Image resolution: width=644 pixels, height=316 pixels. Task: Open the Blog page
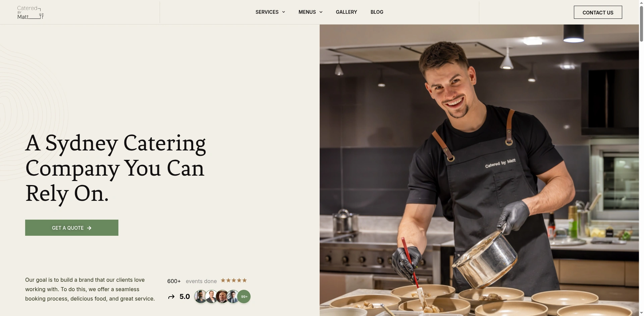(x=377, y=12)
